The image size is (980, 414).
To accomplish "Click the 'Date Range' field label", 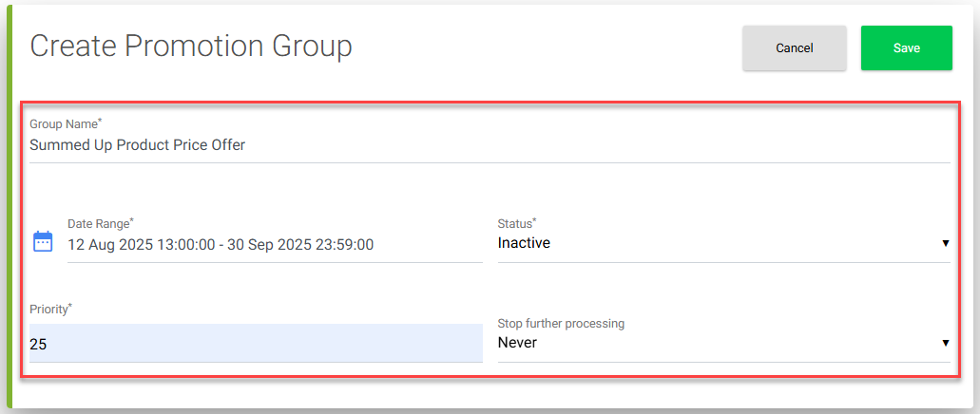I will pos(101,223).
